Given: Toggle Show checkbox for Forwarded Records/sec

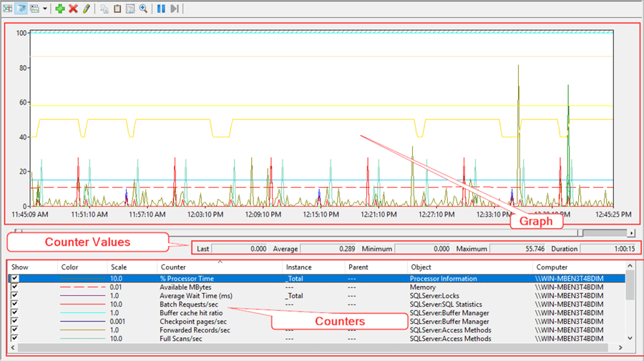Looking at the screenshot, I should (15, 330).
